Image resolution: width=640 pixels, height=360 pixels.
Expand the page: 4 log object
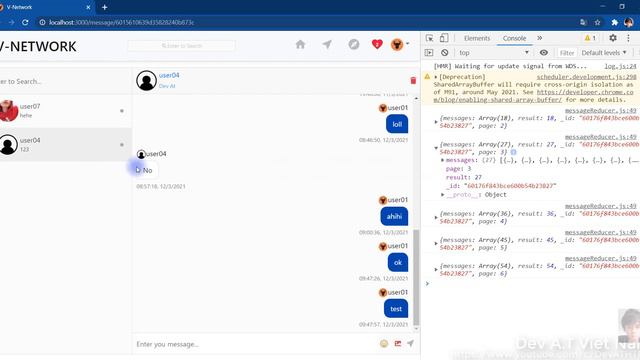click(436, 217)
